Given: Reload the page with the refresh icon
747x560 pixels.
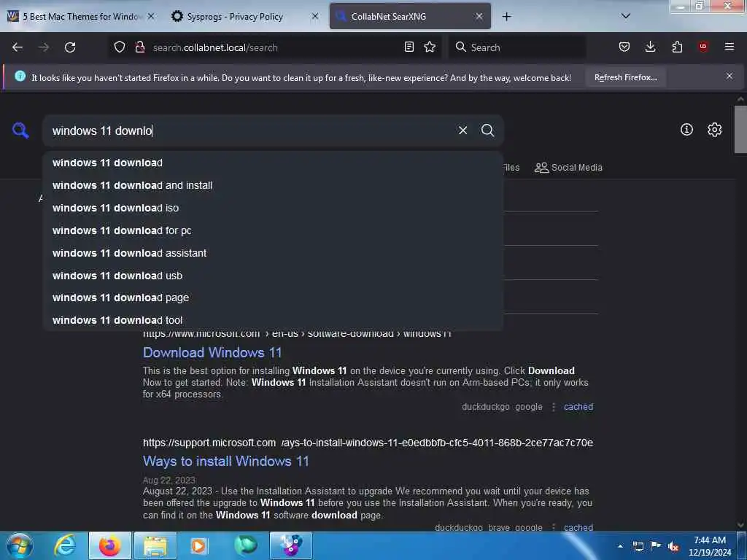Looking at the screenshot, I should coord(70,47).
